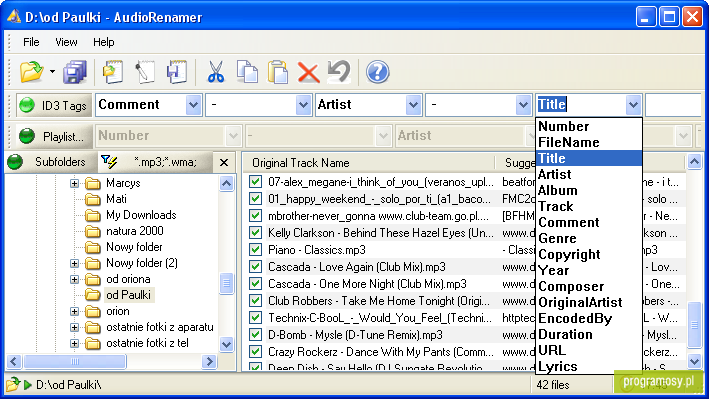The height and width of the screenshot is (399, 709).
Task: Click the 42 files status text
Action: pyautogui.click(x=553, y=385)
